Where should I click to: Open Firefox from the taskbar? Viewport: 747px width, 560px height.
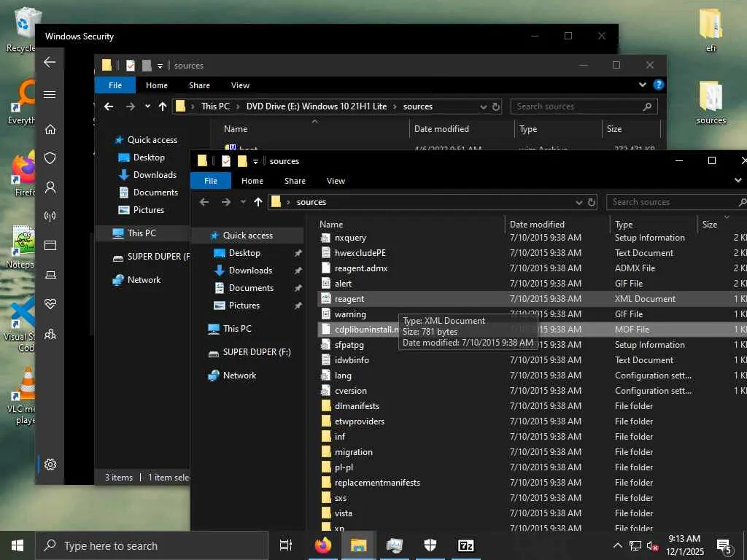click(322, 545)
